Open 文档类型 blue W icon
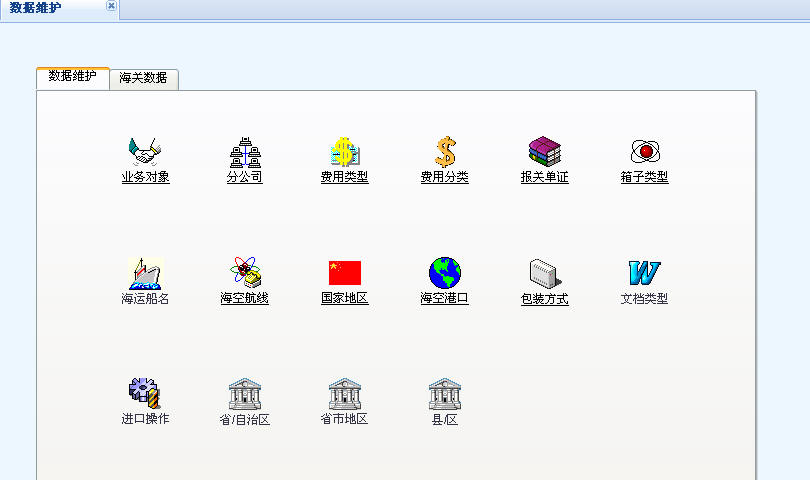The height and width of the screenshot is (480, 810). pyautogui.click(x=645, y=272)
